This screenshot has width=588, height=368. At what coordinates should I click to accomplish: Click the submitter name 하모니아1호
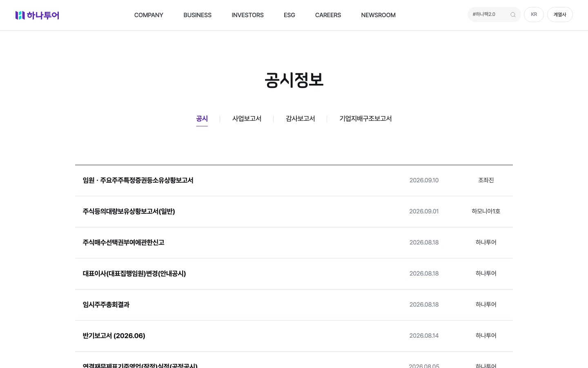(x=486, y=211)
